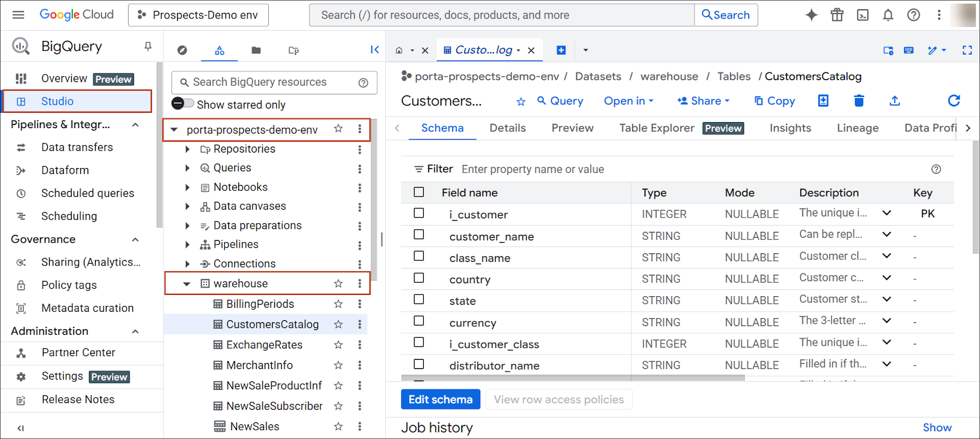Select Studio in the navigation menu
Viewport: 980px width, 439px height.
click(77, 101)
